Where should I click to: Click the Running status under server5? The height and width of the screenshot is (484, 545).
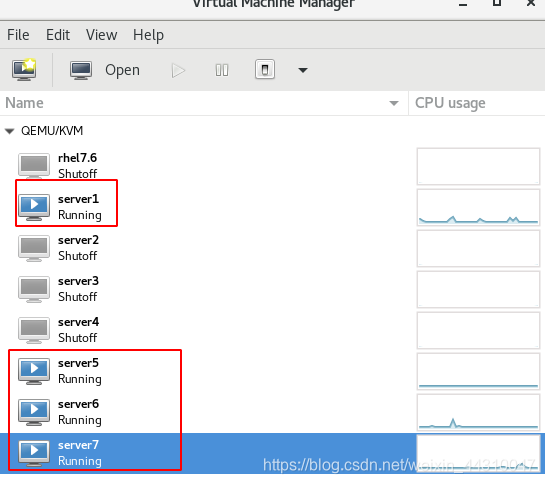point(80,379)
